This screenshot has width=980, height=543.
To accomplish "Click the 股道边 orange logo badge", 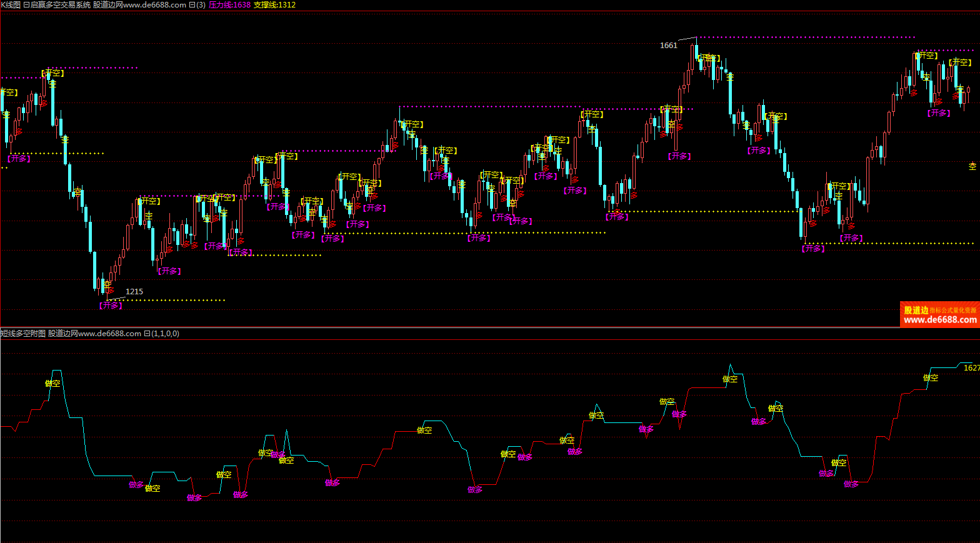I will coord(916,310).
